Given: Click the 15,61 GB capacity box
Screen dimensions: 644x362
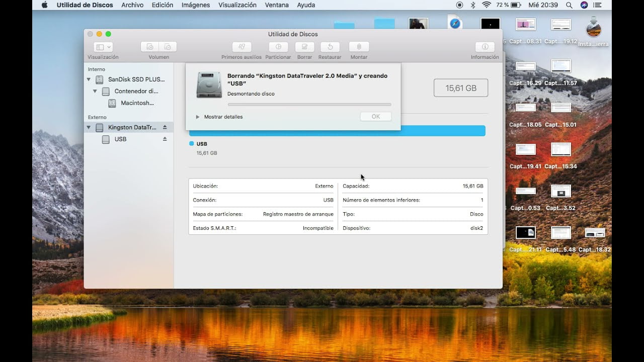Looking at the screenshot, I should click(x=461, y=88).
